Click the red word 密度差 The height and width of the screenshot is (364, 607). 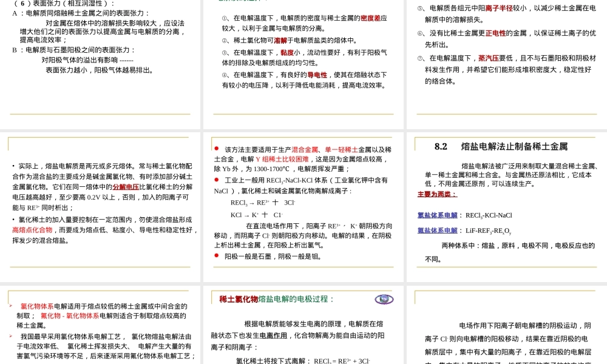point(370,18)
